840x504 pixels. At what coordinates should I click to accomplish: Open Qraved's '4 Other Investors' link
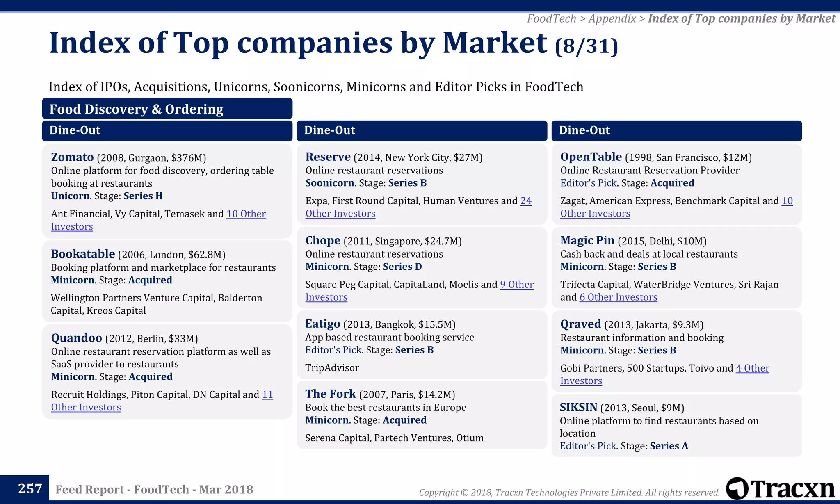pyautogui.click(x=752, y=368)
